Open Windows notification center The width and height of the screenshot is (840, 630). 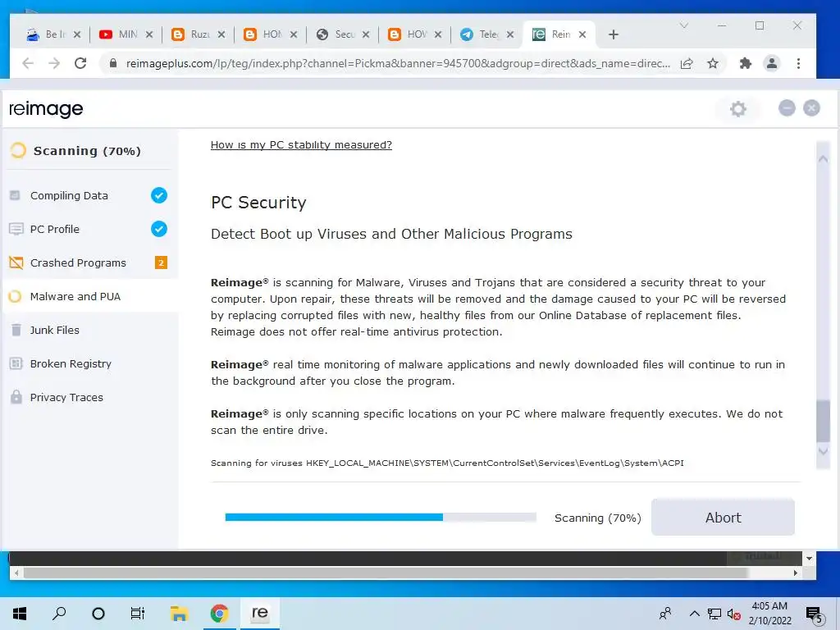[815, 614]
